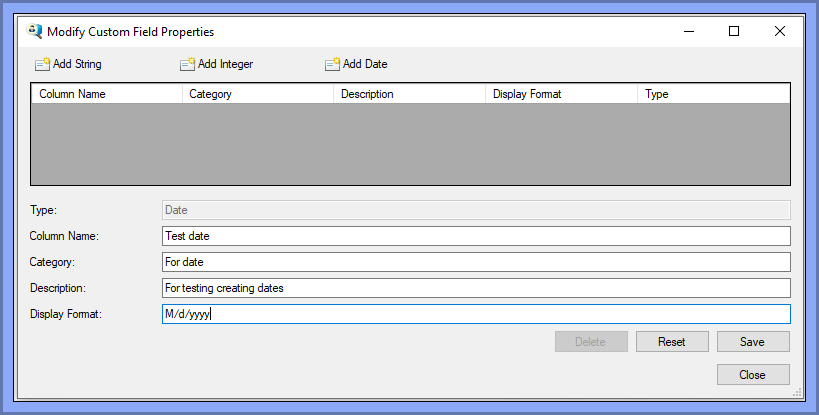
Task: Sort by Column Name header
Action: coord(107,94)
